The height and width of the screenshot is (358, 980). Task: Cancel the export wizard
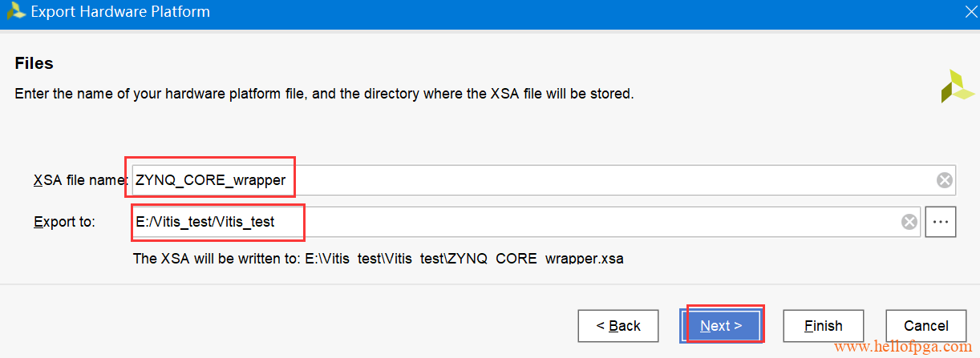coord(925,326)
